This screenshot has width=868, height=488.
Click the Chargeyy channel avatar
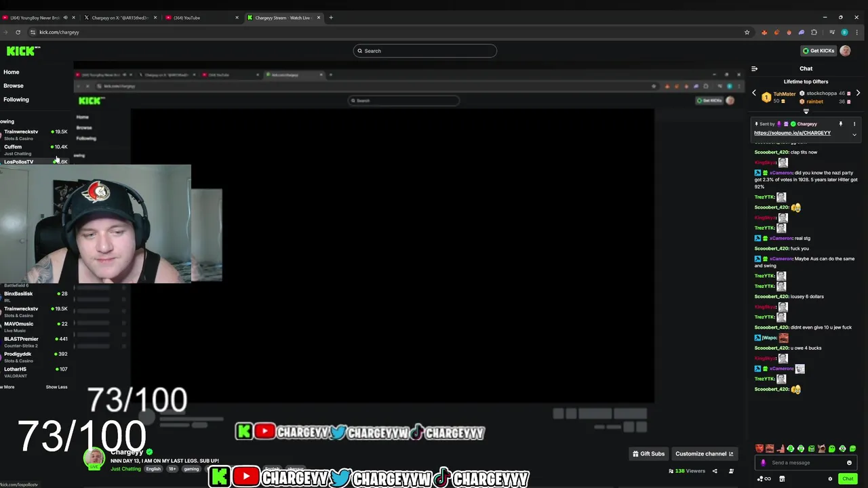pyautogui.click(x=94, y=459)
